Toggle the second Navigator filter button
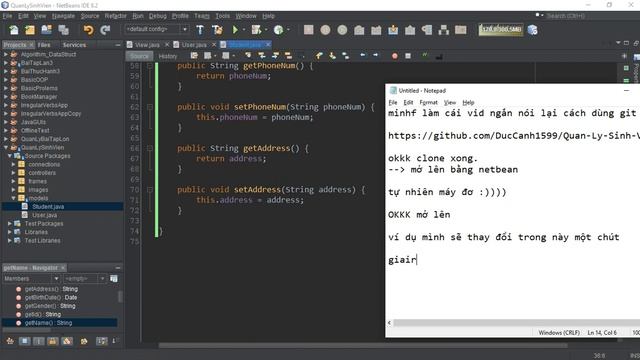The width and height of the screenshot is (640, 360). (x=24, y=341)
